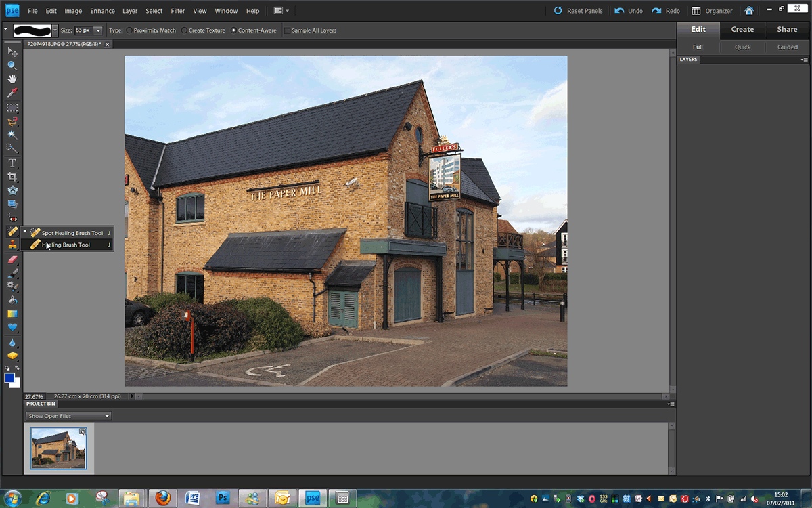
Task: Choose the Create Texture radio option
Action: click(x=184, y=30)
